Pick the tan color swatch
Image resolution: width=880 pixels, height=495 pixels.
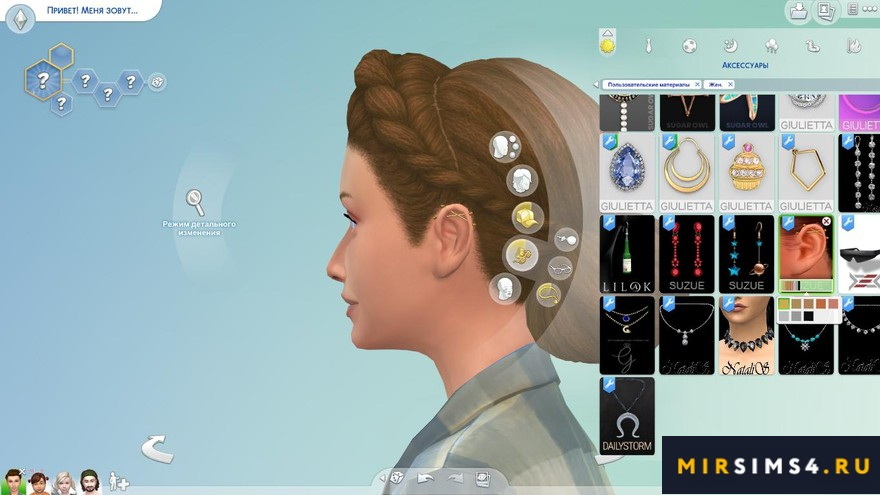tap(796, 304)
